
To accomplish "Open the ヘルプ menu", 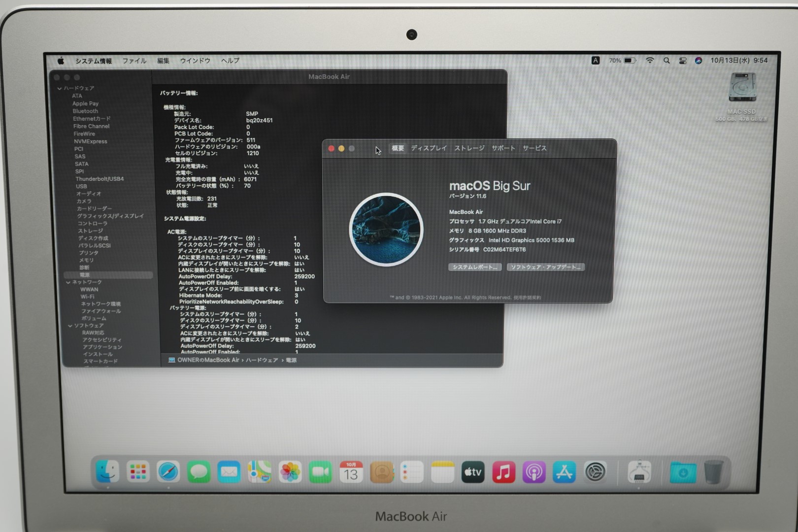I will [x=230, y=61].
